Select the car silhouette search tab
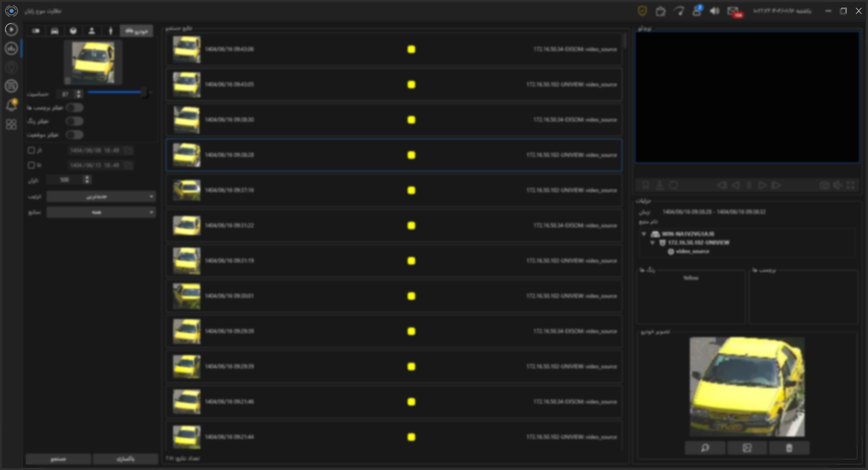 tap(55, 31)
